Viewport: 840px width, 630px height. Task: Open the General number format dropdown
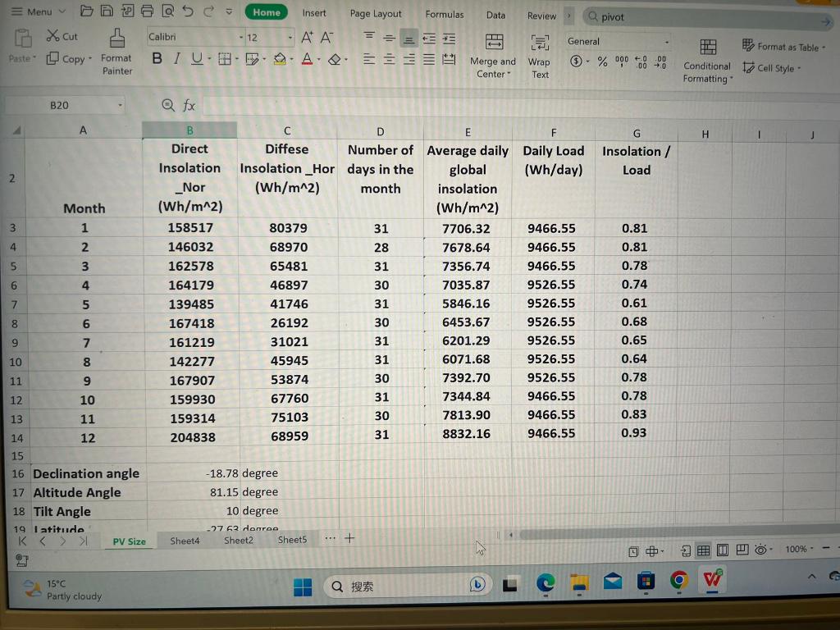(x=667, y=42)
